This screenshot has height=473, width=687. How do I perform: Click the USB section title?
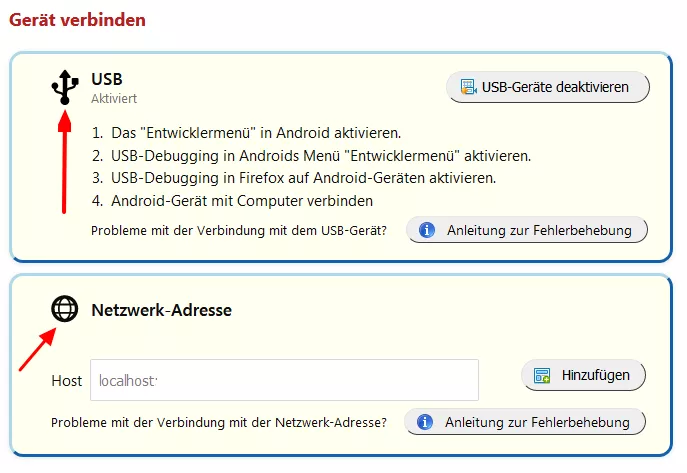tap(107, 78)
